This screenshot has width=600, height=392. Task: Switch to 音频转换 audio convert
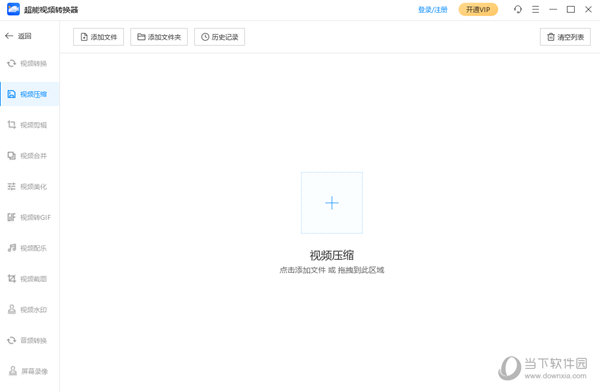pos(29,340)
